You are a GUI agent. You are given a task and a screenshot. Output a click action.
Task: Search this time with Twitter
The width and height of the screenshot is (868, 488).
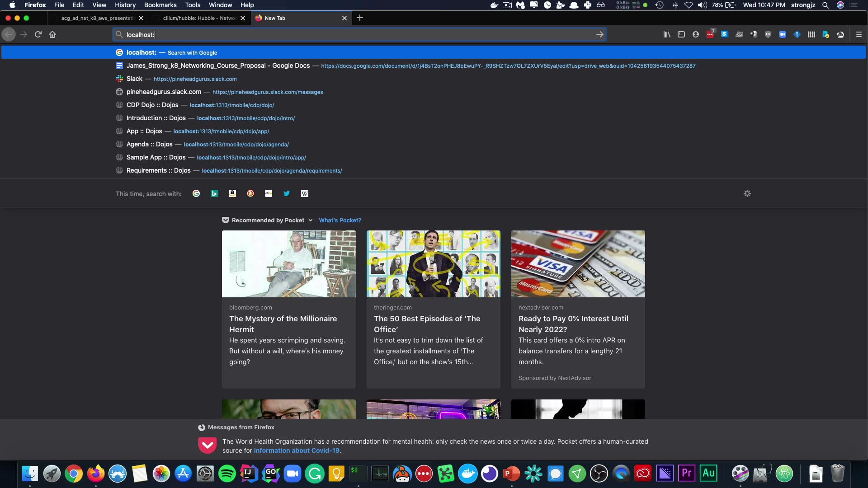(x=287, y=193)
